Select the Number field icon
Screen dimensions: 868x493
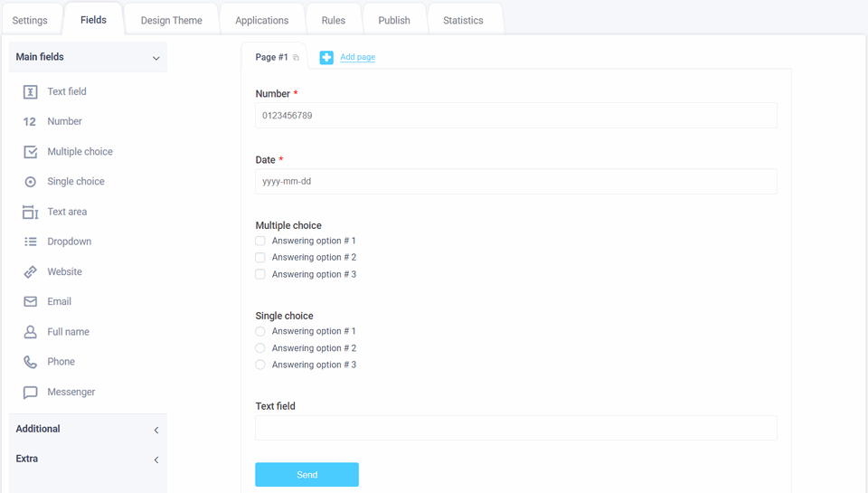click(30, 121)
